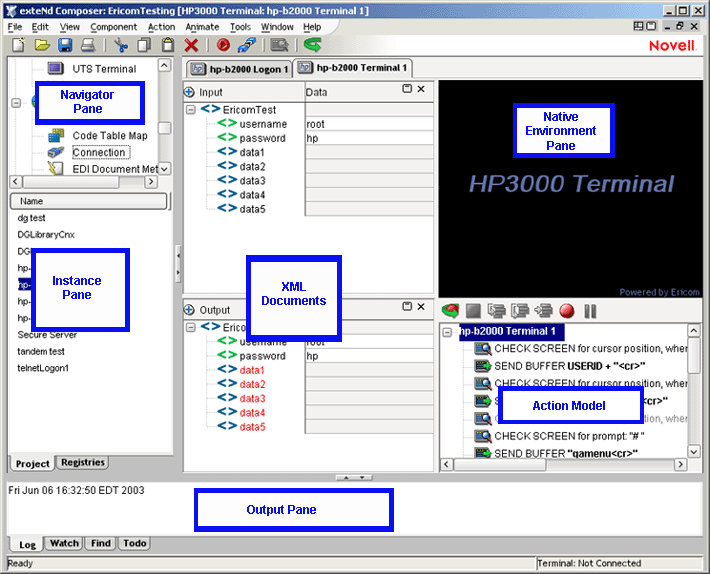
Task: Select SEND BUFFER "qamenu<cr>" action
Action: click(x=566, y=453)
